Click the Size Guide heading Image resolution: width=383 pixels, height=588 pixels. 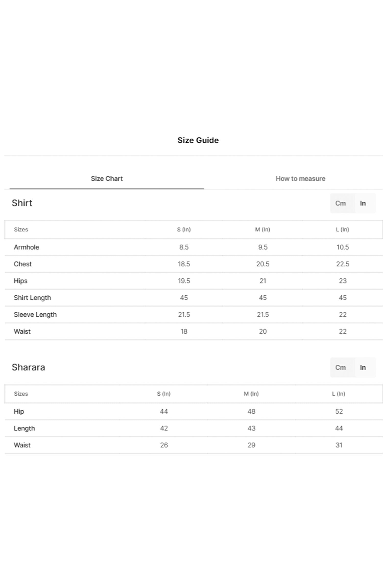point(198,140)
